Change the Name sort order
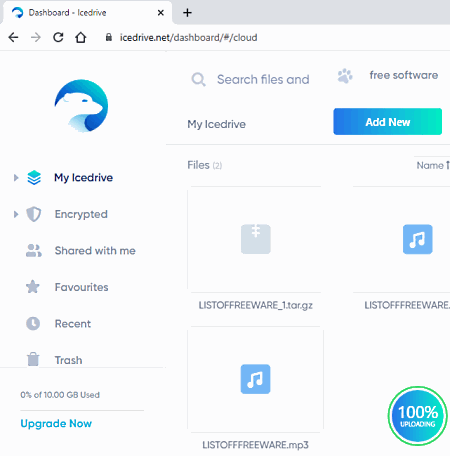 click(433, 165)
